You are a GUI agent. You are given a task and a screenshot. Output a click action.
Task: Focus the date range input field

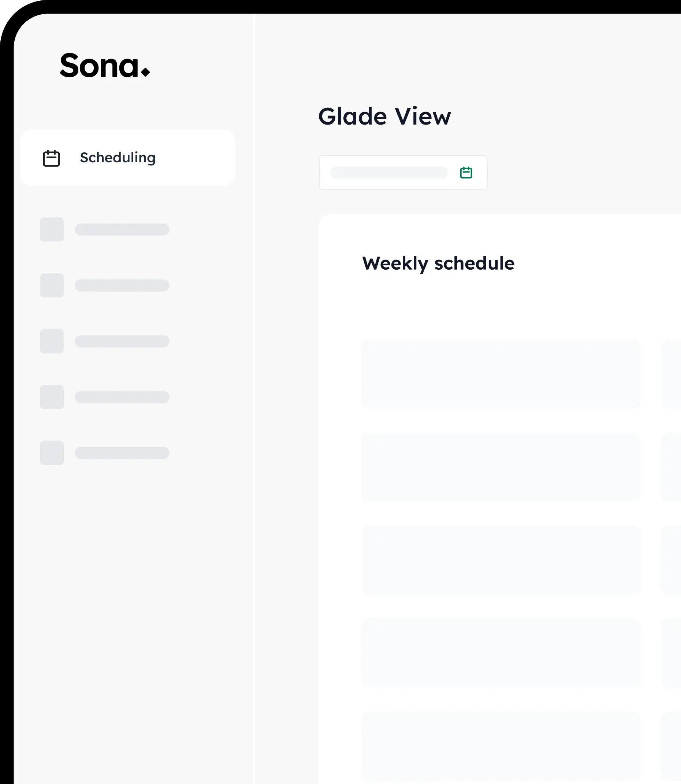389,173
